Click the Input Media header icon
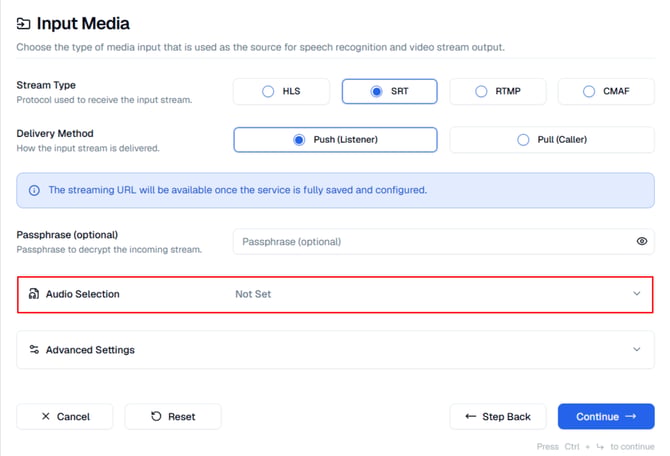 (x=24, y=24)
